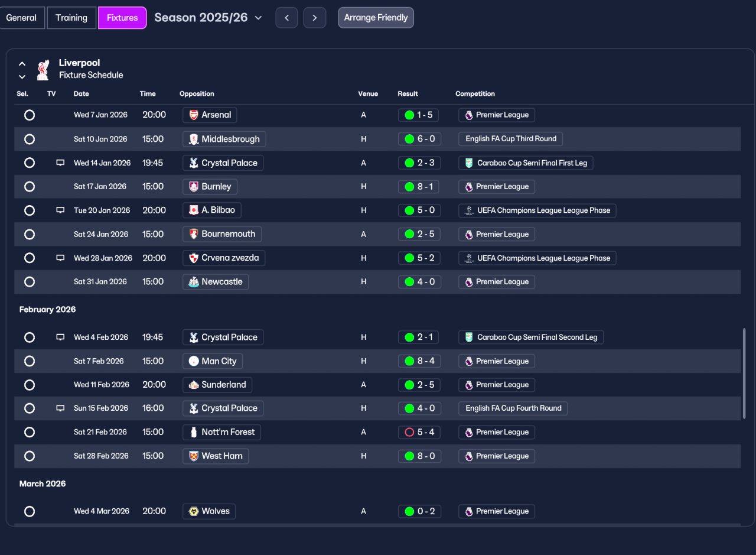The width and height of the screenshot is (756, 555).
Task: Select the Fixtures tab
Action: [122, 18]
